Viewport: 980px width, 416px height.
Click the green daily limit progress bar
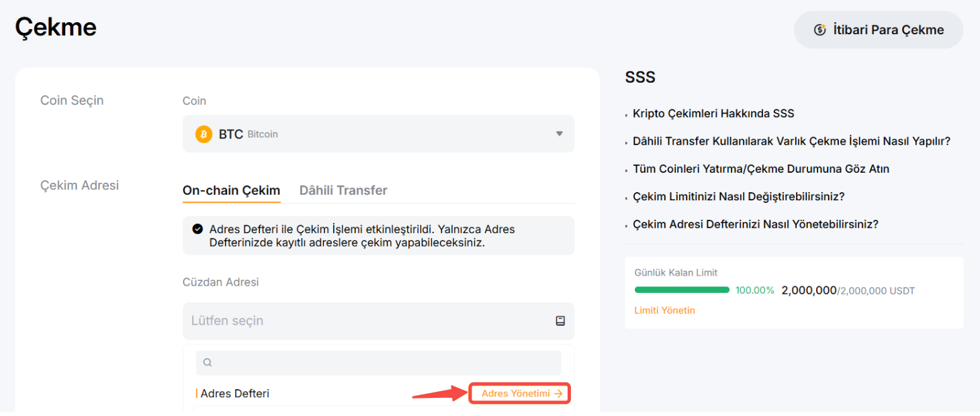[x=682, y=290]
